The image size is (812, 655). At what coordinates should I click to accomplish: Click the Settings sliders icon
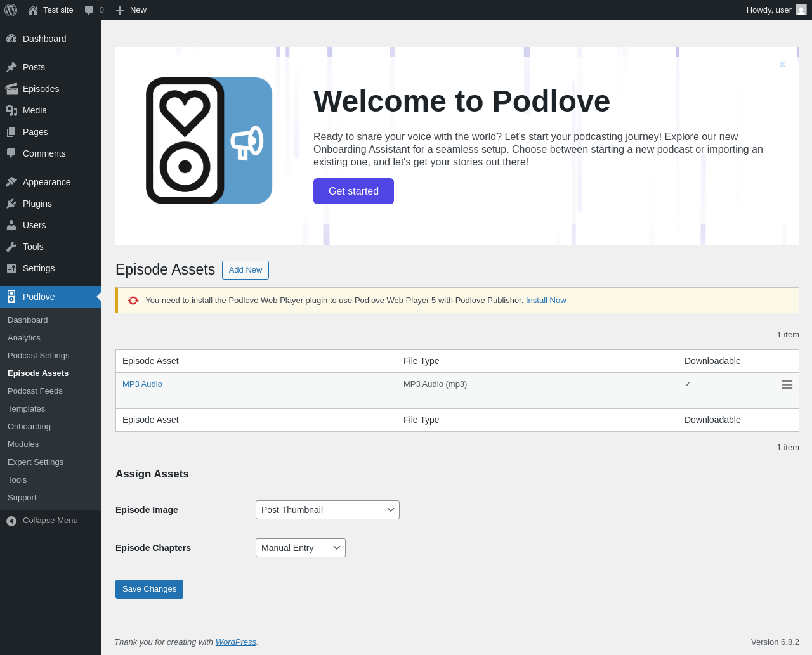tap(11, 268)
